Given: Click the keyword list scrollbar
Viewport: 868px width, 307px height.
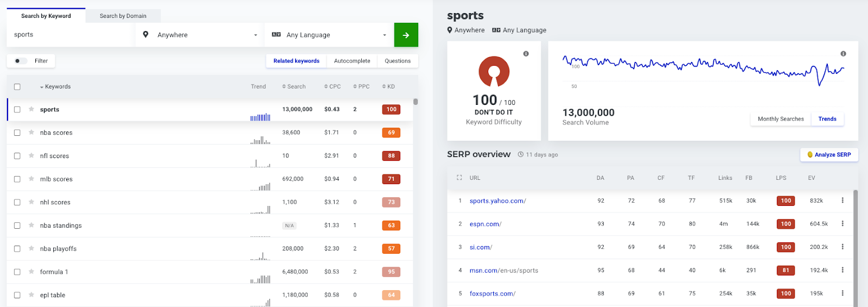Looking at the screenshot, I should click(416, 102).
